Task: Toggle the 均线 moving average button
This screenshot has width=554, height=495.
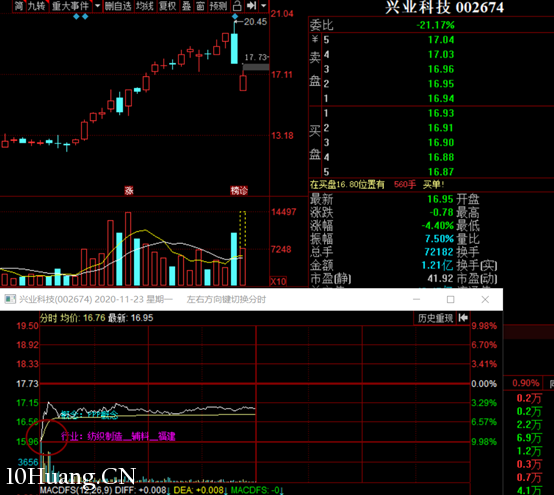Action: point(145,6)
